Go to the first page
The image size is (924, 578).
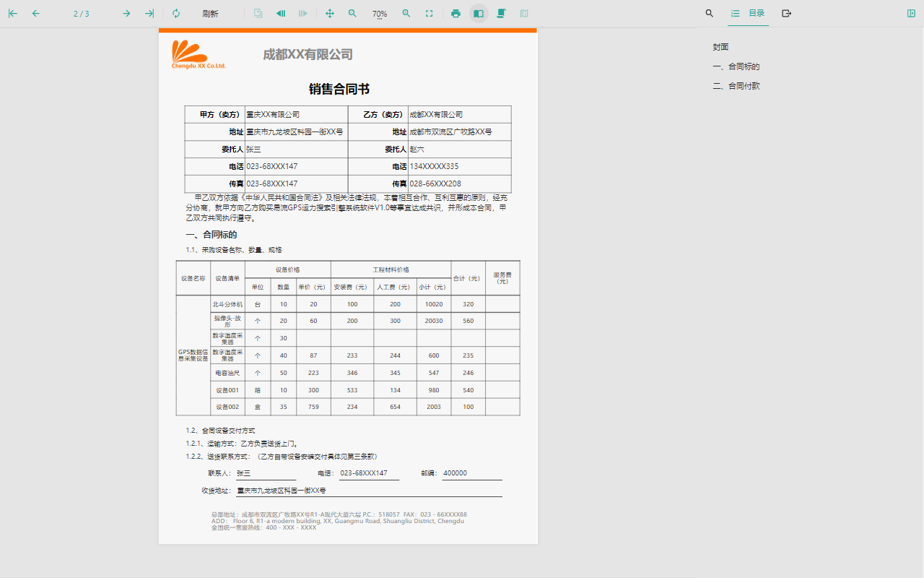[13, 14]
